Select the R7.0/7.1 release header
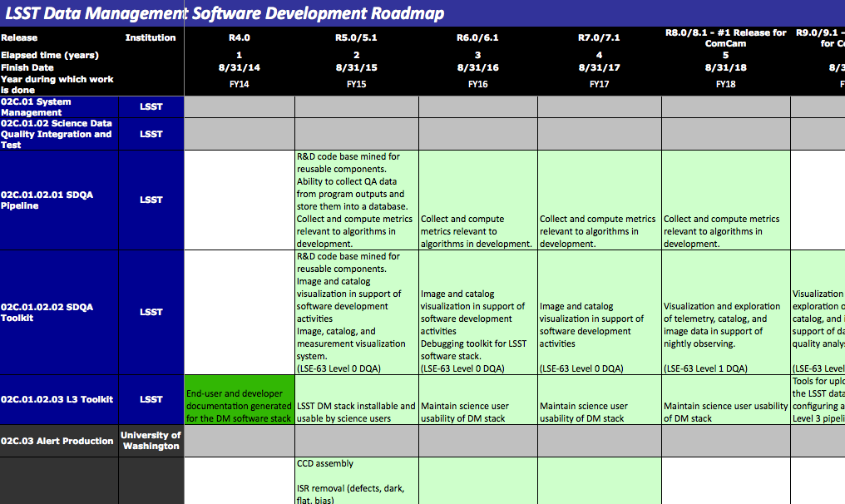This screenshot has height=504, width=845. click(599, 38)
